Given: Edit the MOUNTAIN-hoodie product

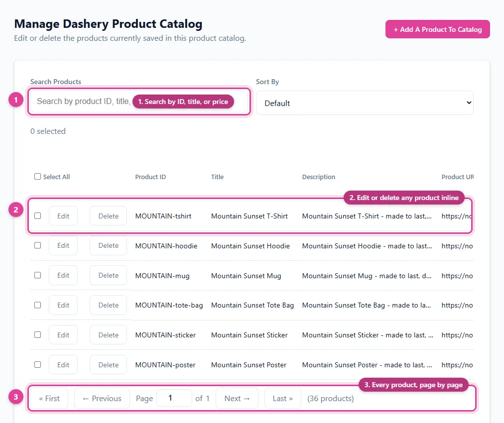Looking at the screenshot, I should coord(63,245).
